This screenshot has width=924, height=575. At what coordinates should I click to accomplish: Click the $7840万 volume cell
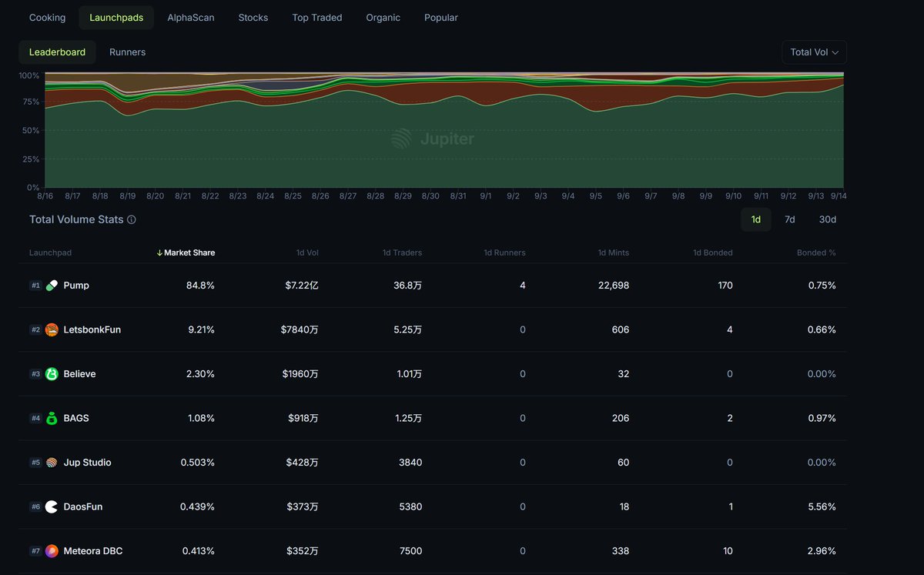click(x=300, y=329)
